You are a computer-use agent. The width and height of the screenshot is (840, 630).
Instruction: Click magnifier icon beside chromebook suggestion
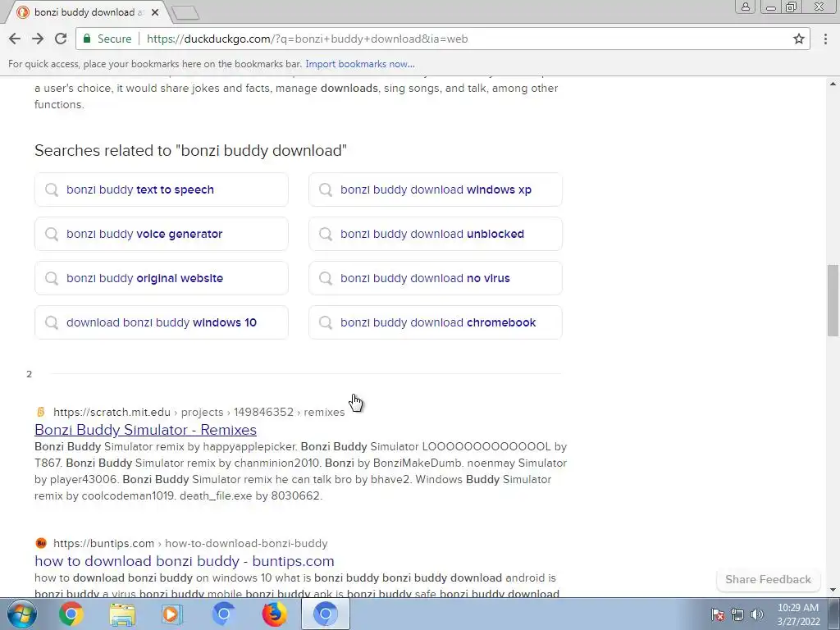[326, 322]
